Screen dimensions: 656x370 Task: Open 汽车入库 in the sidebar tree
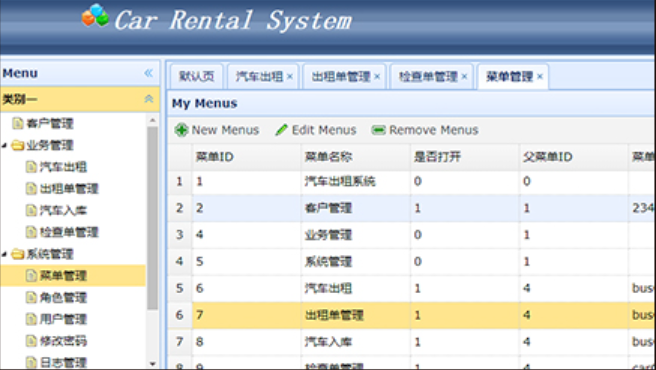point(63,210)
